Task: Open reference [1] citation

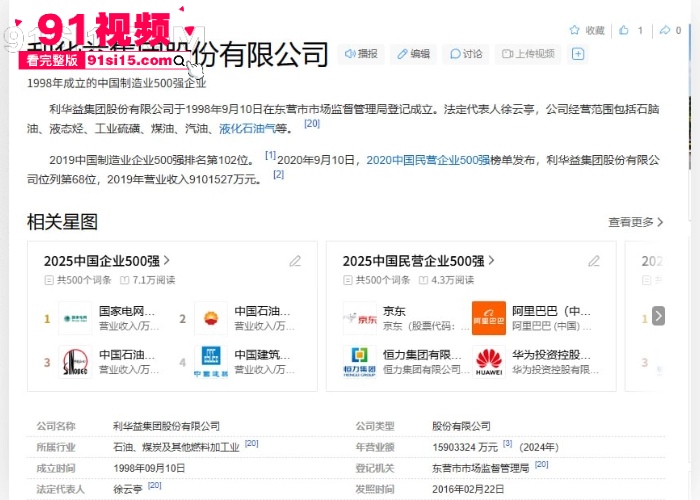Action: (271, 155)
